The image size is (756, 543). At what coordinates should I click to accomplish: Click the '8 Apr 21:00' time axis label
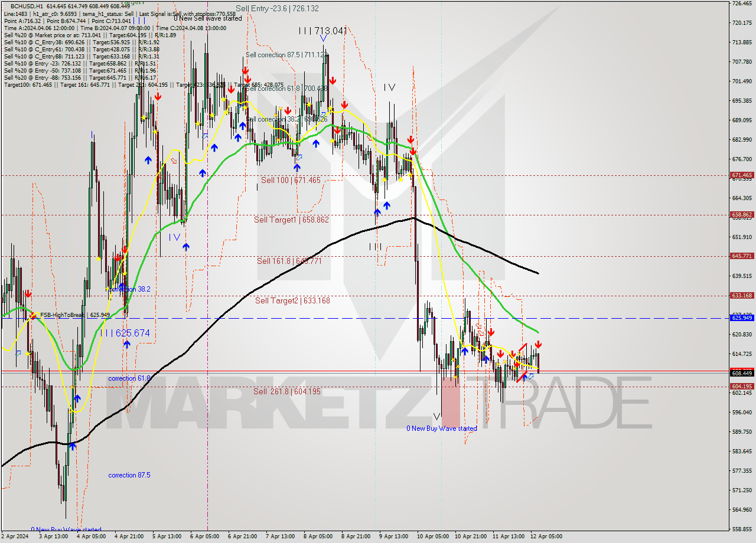tap(356, 537)
